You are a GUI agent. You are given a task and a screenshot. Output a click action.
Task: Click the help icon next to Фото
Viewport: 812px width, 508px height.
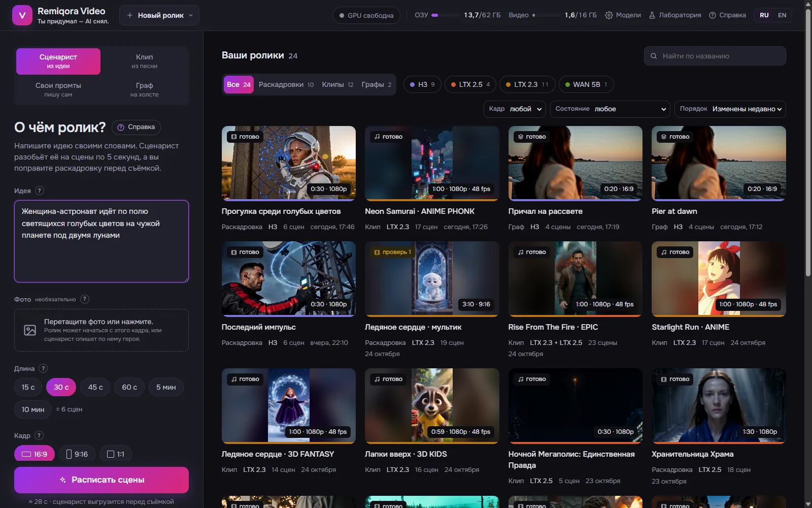(85, 299)
